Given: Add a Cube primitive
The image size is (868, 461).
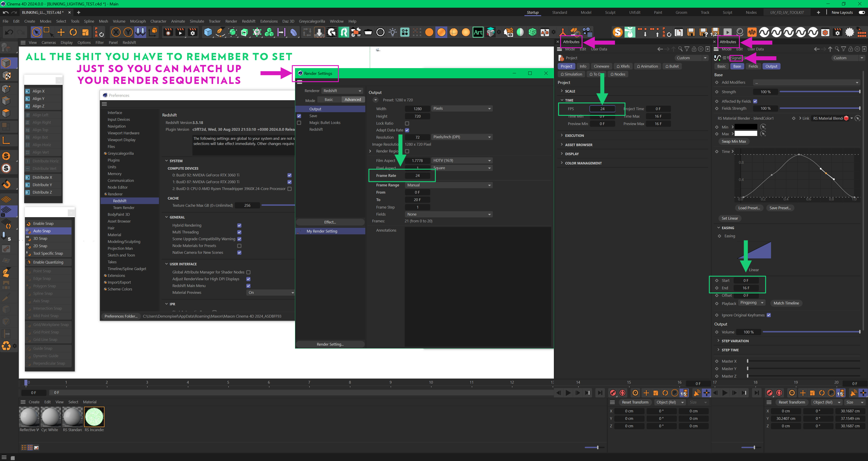Looking at the screenshot, I should [208, 32].
